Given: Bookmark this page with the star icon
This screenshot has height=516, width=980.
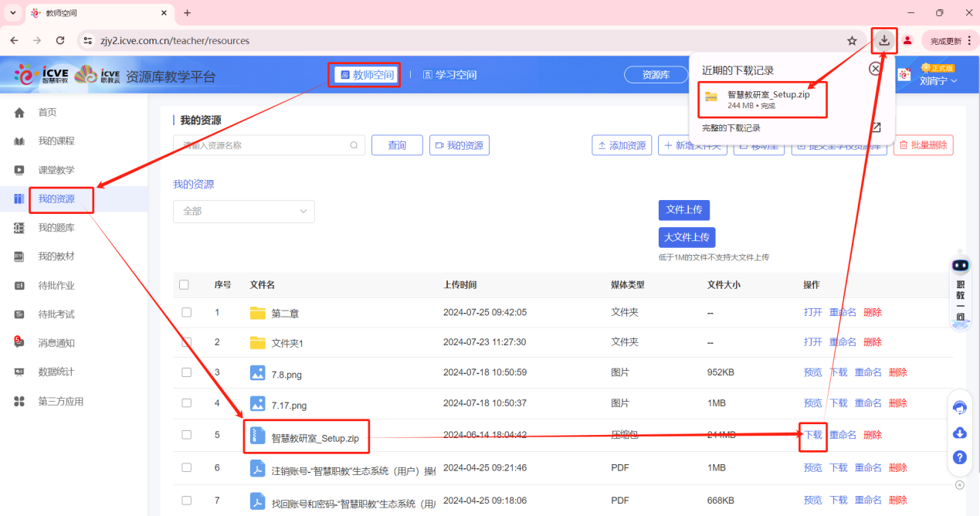Looking at the screenshot, I should coord(852,41).
